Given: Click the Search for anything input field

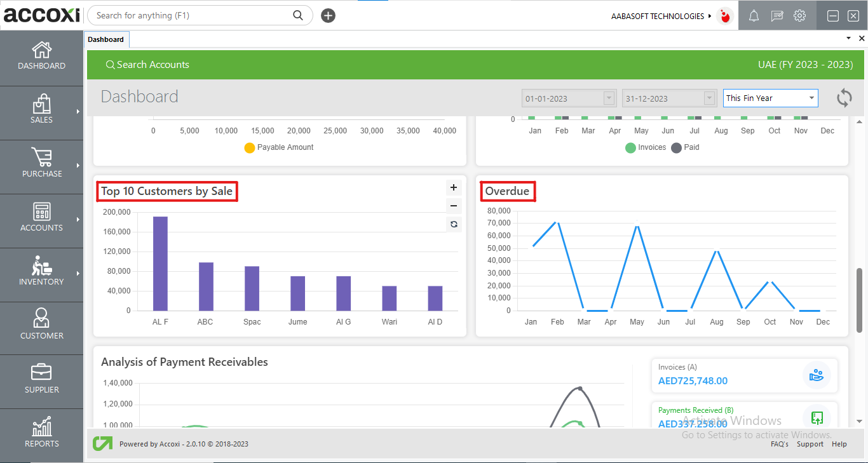Looking at the screenshot, I should click(x=191, y=15).
